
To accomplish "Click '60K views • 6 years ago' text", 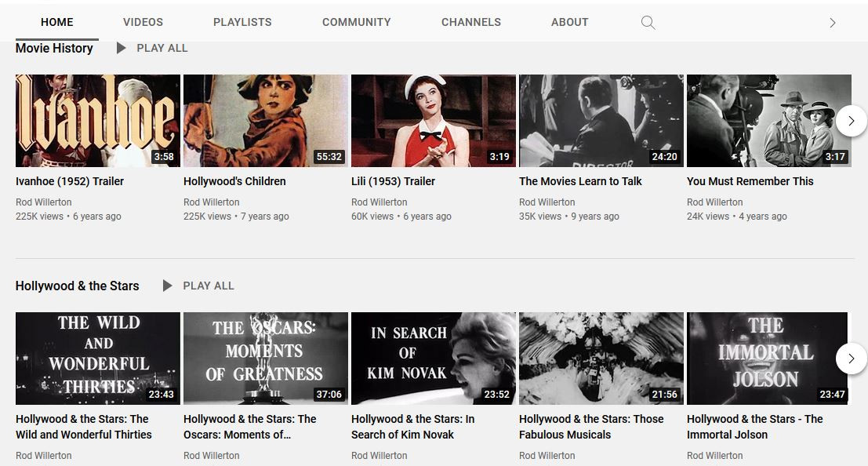I will pyautogui.click(x=401, y=217).
